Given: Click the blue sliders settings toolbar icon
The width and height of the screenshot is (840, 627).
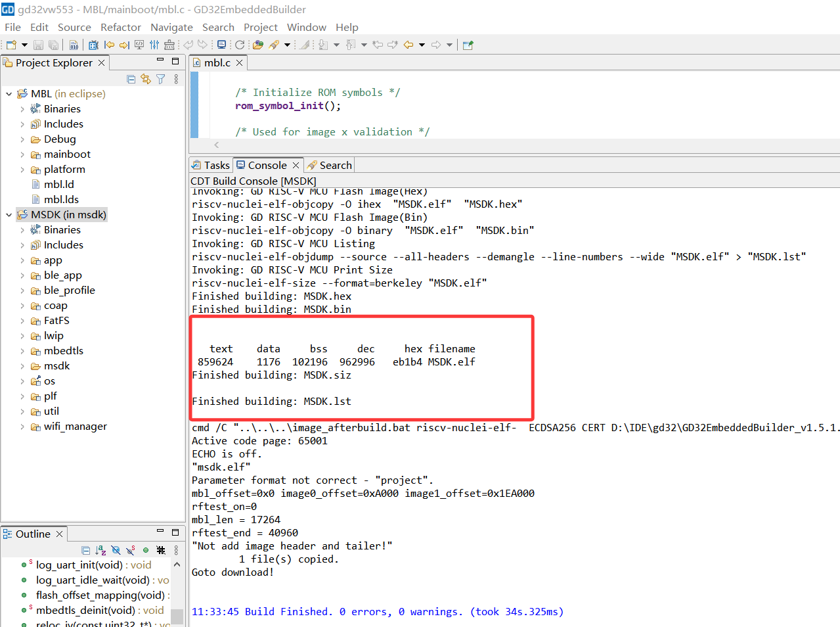Looking at the screenshot, I should (x=154, y=45).
